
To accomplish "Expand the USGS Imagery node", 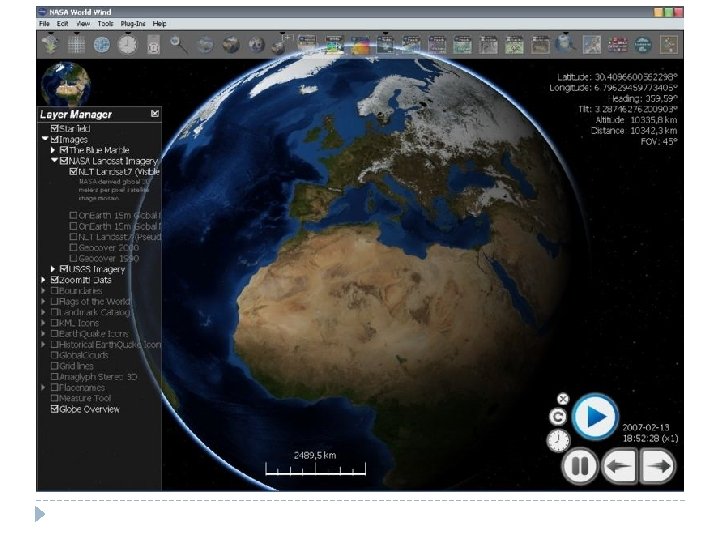I will pyautogui.click(x=53, y=269).
